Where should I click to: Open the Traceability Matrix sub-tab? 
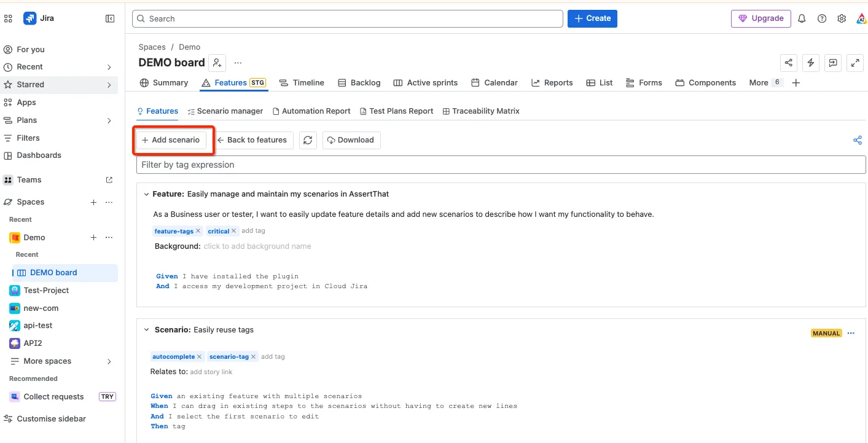[x=481, y=111]
